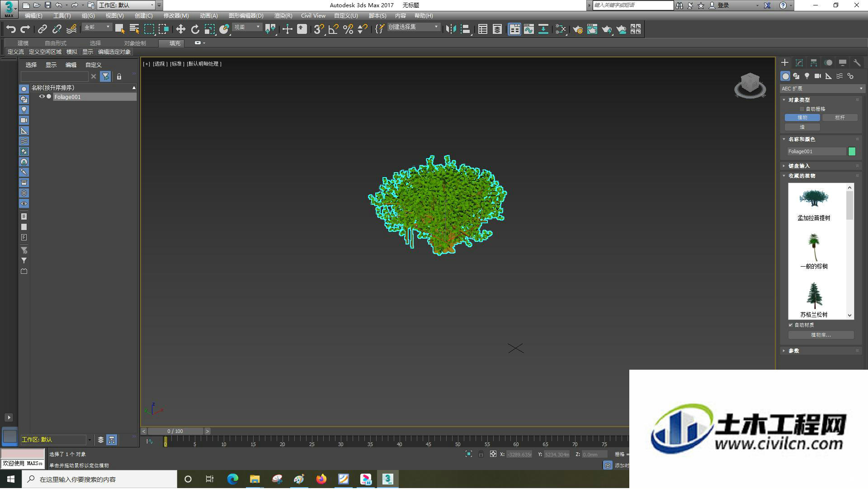Activate the Select Object tool
868x489 pixels.
point(120,29)
